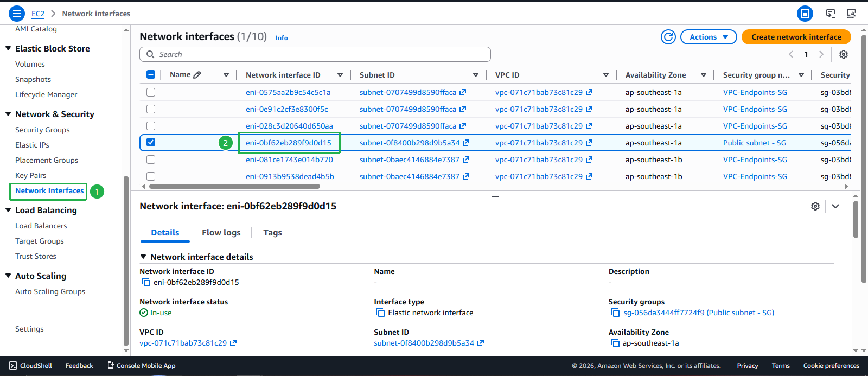Switch to the Flow logs tab
Image resolution: width=868 pixels, height=376 pixels.
pos(221,232)
